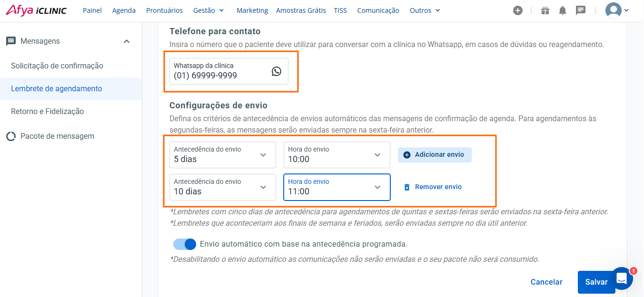Go to Prontuários in the top menu
Screen dimensions: 644x297
coord(164,10)
